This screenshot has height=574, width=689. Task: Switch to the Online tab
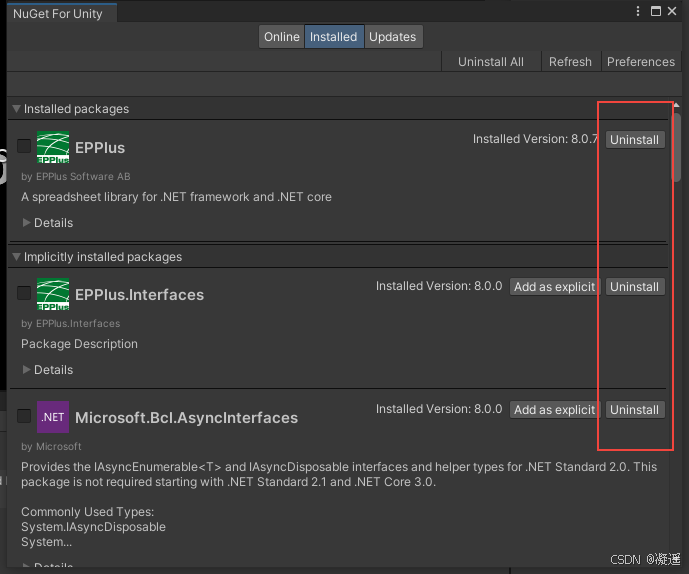pyautogui.click(x=282, y=36)
